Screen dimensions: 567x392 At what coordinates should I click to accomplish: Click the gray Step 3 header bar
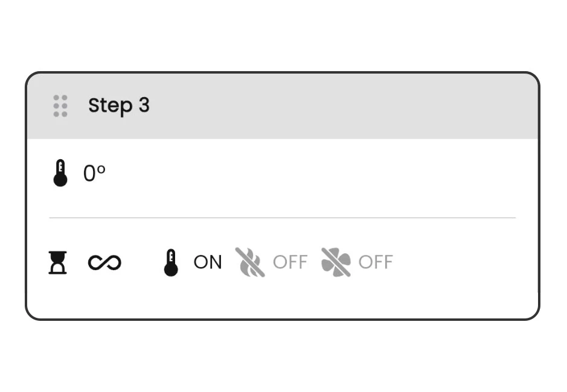click(283, 106)
